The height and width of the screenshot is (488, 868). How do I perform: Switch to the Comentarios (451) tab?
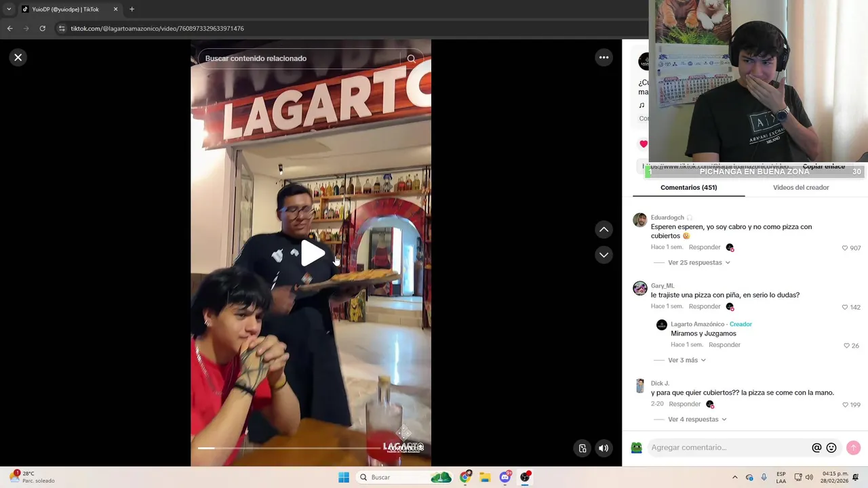click(x=688, y=188)
